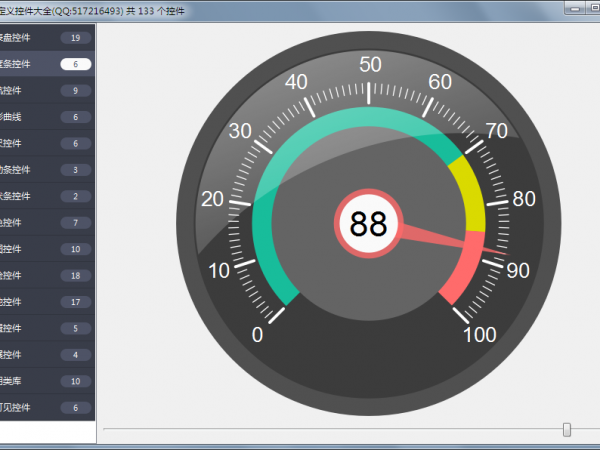Click the gauge center circle showing 88

(368, 224)
